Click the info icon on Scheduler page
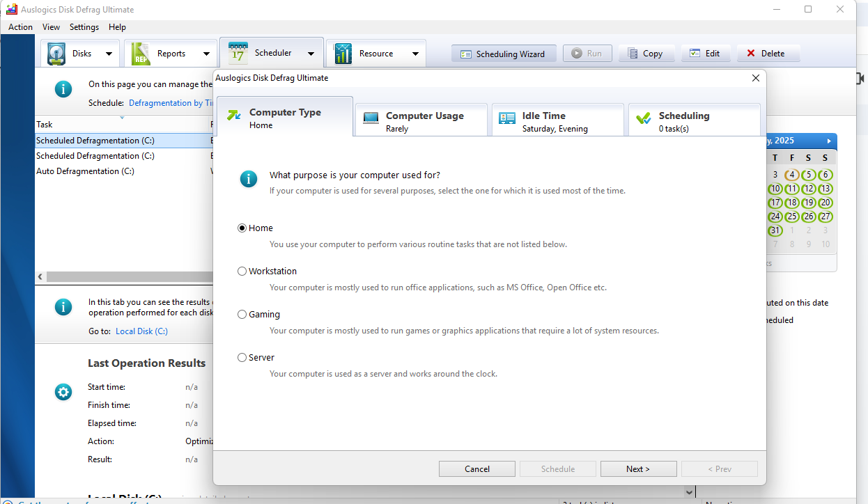 [x=63, y=89]
